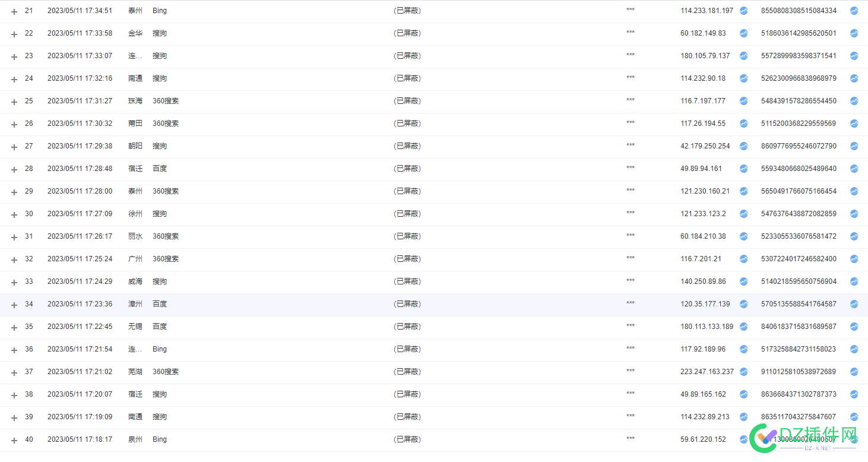Click (已屏蔽) in row 33

[407, 281]
